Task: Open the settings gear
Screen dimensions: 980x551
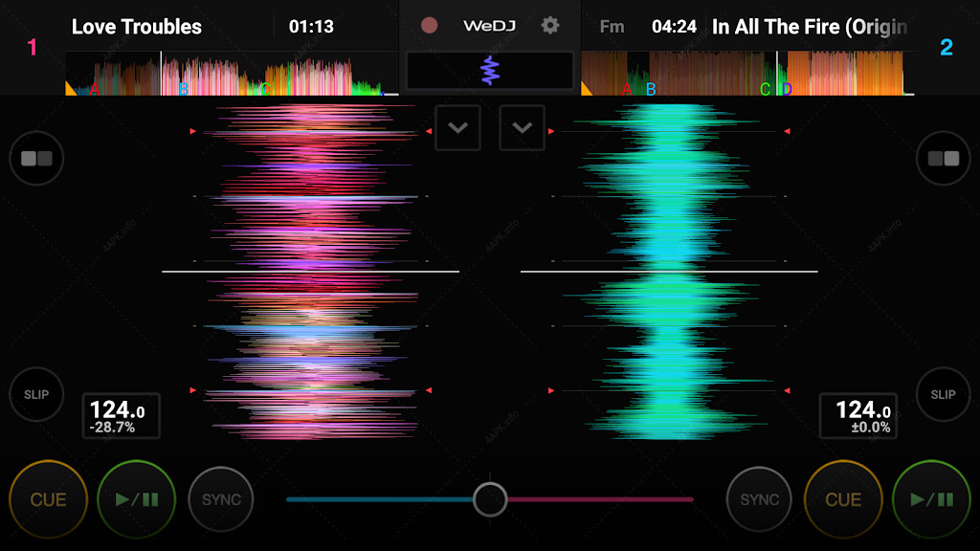Action: coord(550,26)
